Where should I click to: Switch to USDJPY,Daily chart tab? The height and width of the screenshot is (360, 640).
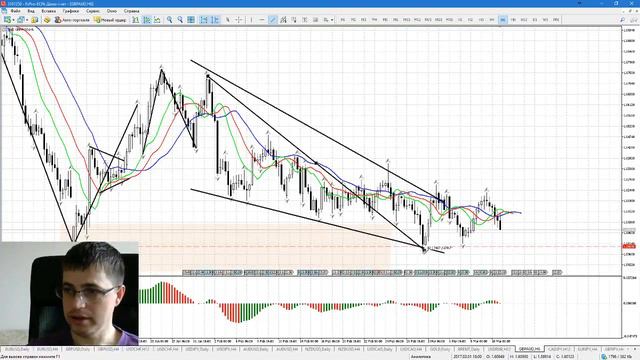pos(197,349)
